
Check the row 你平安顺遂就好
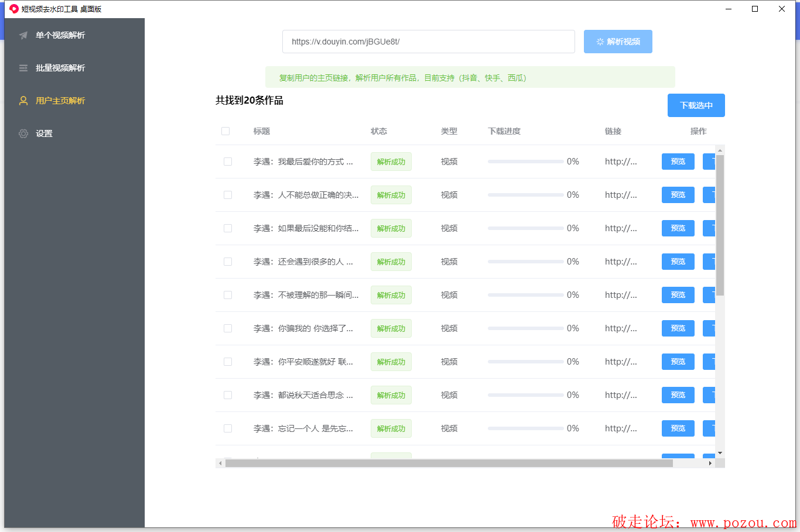(x=228, y=362)
